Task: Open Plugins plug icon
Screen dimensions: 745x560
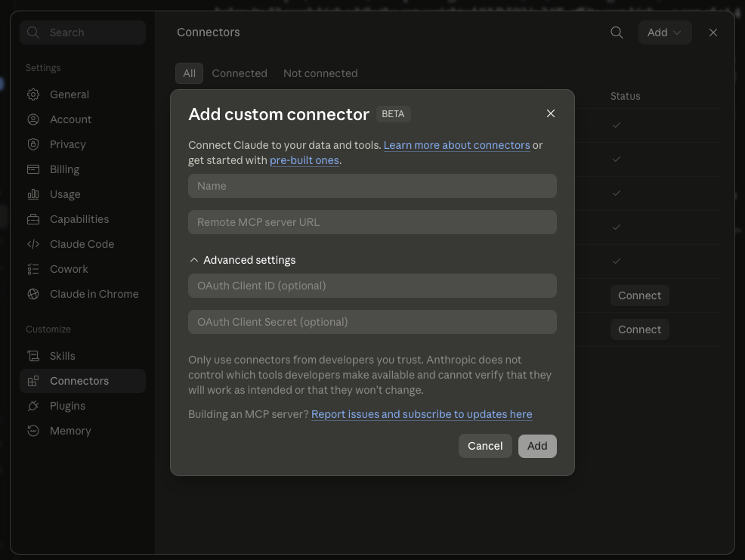Action: coord(33,406)
